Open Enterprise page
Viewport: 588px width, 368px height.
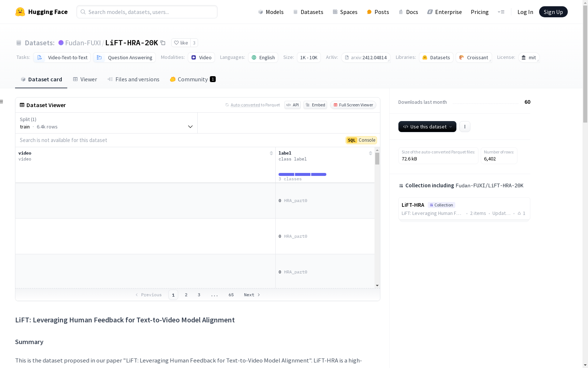click(444, 12)
